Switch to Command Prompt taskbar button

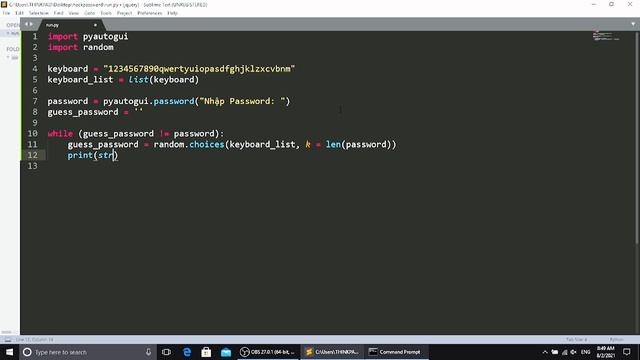click(x=396, y=352)
